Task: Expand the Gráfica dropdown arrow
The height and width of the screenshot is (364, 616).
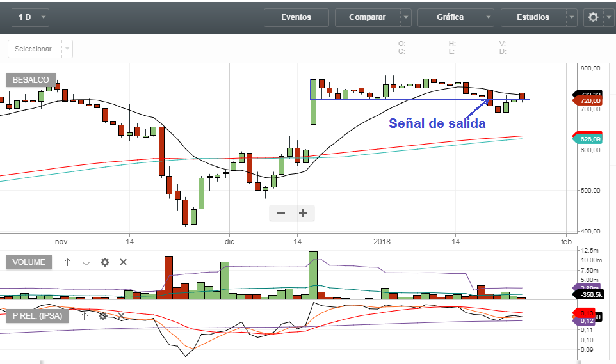Action: tap(489, 17)
